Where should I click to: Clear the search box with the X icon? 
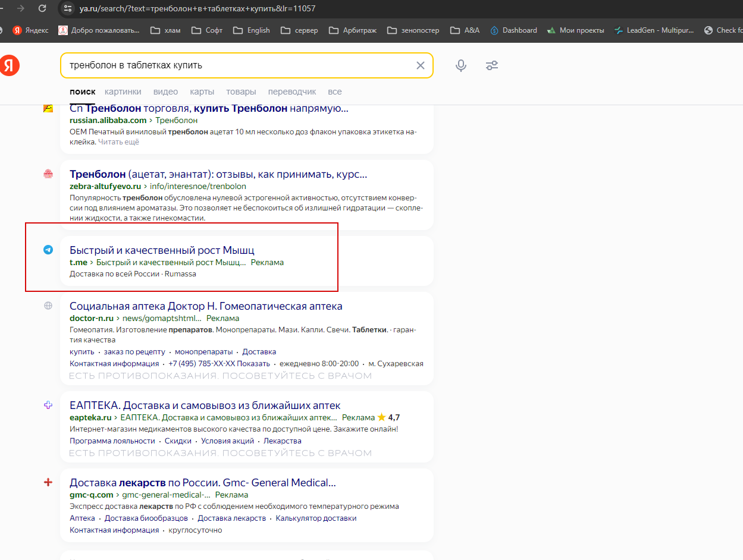(420, 65)
